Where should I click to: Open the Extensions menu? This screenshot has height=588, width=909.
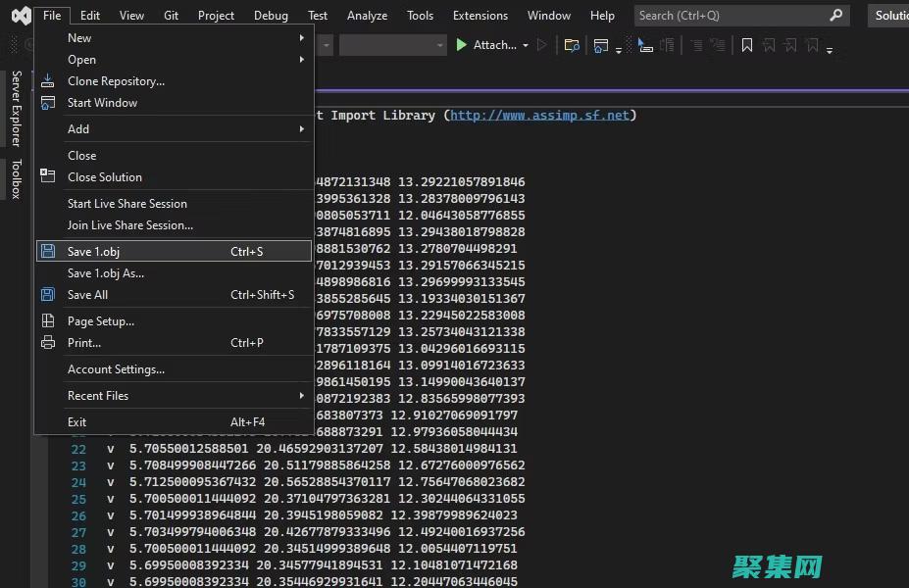pos(480,16)
